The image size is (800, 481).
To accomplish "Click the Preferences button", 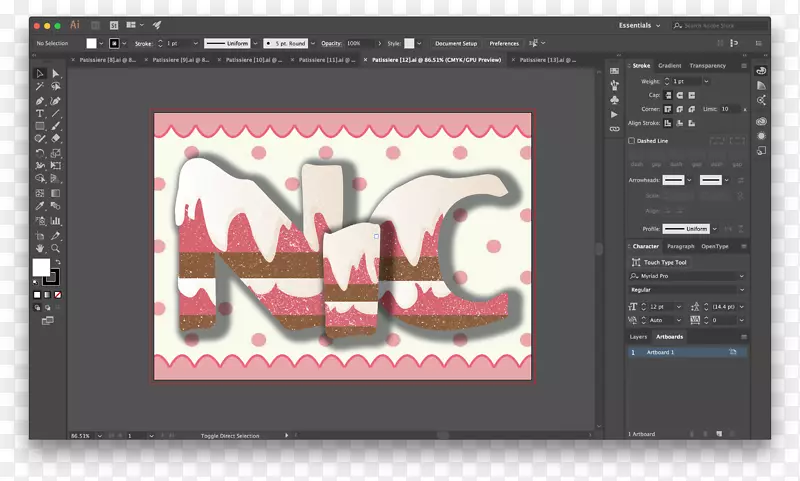I will coord(503,43).
